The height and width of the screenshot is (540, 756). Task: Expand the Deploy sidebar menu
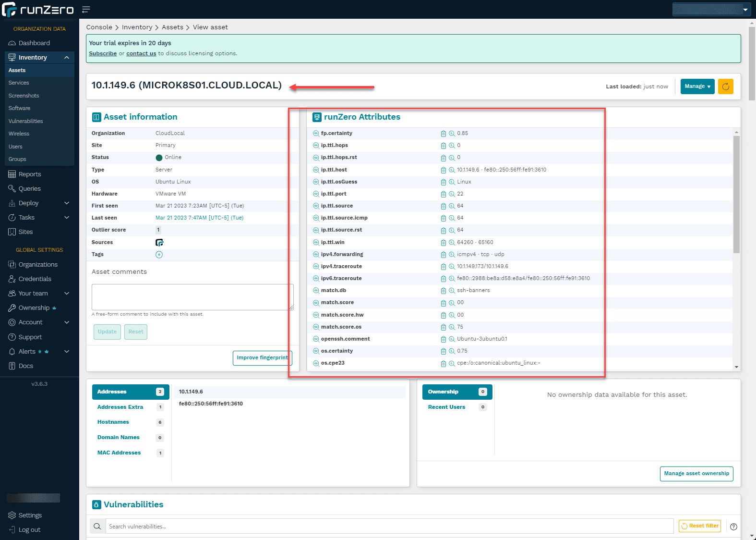click(x=66, y=203)
